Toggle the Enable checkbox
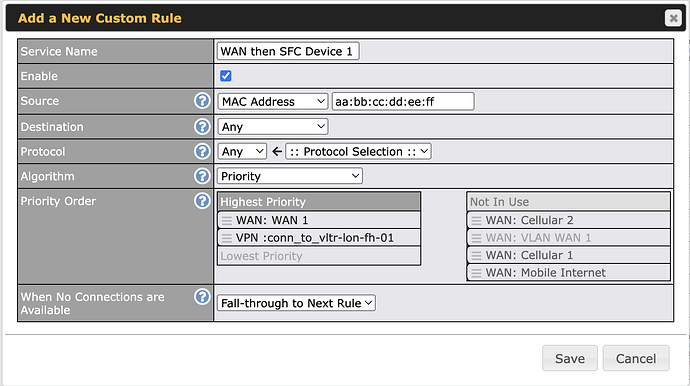This screenshot has width=690, height=386. (226, 76)
